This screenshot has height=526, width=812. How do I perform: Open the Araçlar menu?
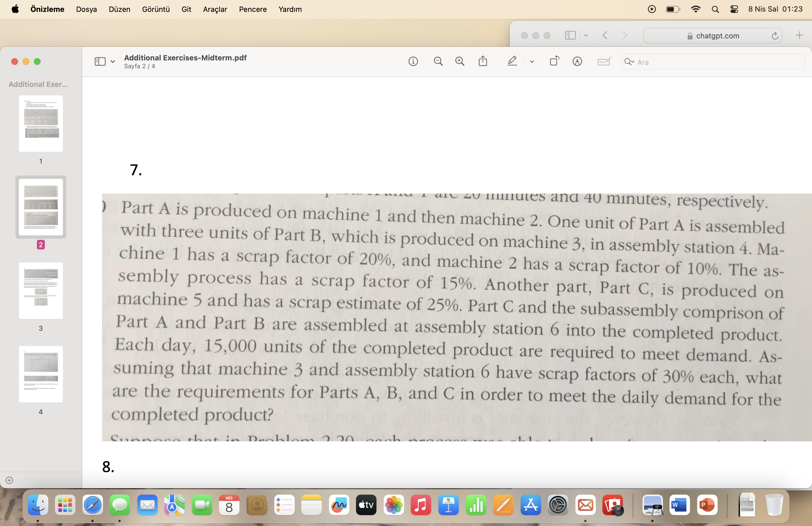tap(215, 9)
